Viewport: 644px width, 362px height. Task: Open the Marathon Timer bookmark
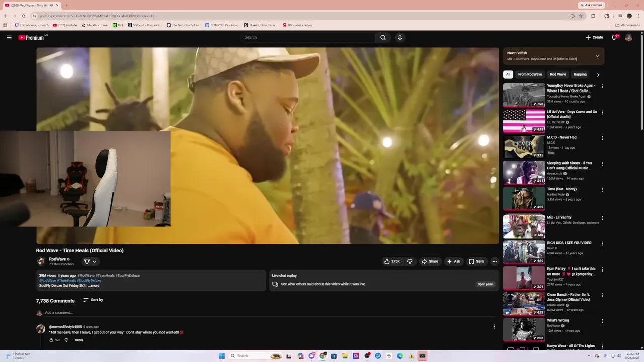click(x=95, y=25)
